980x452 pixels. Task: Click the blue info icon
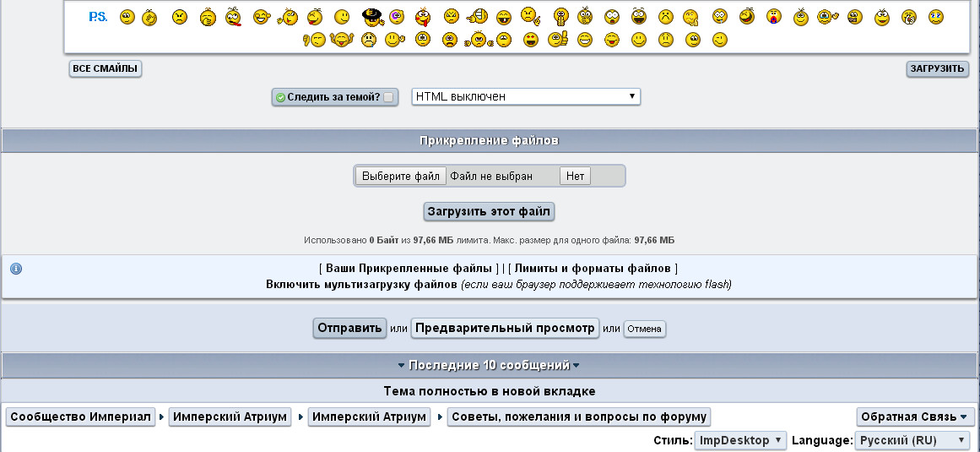pyautogui.click(x=16, y=269)
